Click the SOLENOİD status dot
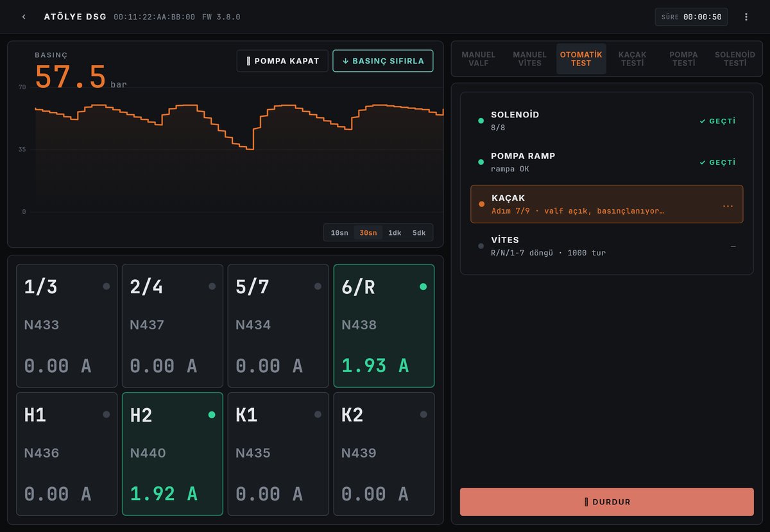770x532 pixels. 481,121
